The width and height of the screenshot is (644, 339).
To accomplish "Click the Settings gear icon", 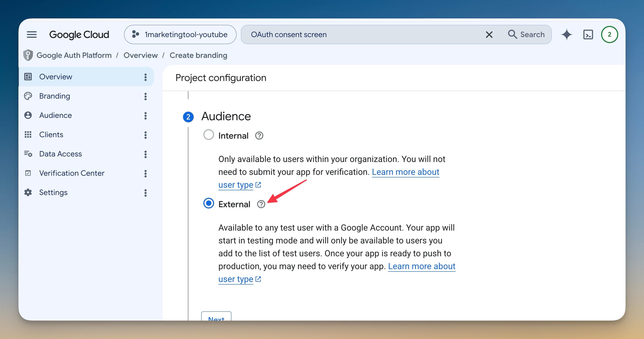I will [x=28, y=192].
